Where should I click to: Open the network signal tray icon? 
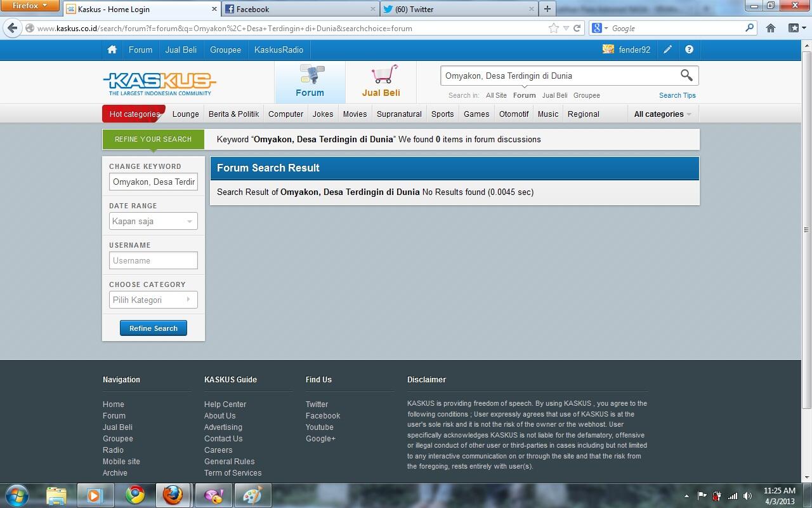pyautogui.click(x=733, y=496)
